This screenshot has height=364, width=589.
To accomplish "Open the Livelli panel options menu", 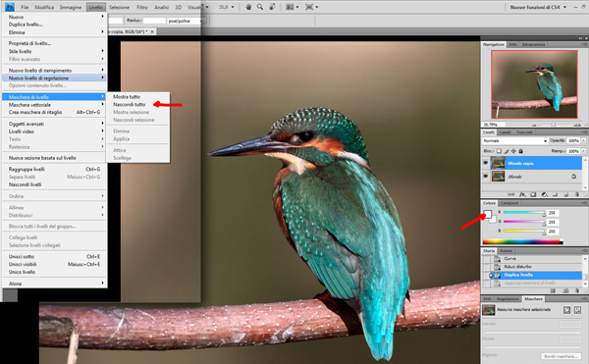I will [584, 132].
